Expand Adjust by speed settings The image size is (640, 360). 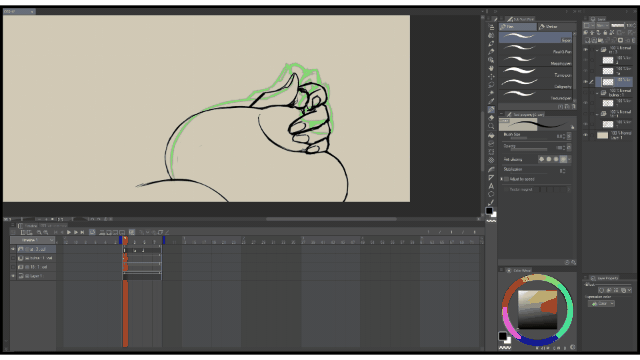tap(502, 179)
